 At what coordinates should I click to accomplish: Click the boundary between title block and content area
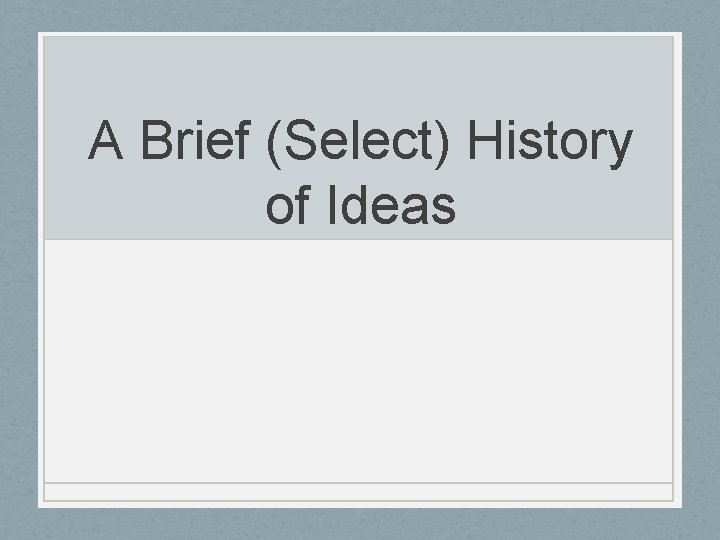click(359, 240)
